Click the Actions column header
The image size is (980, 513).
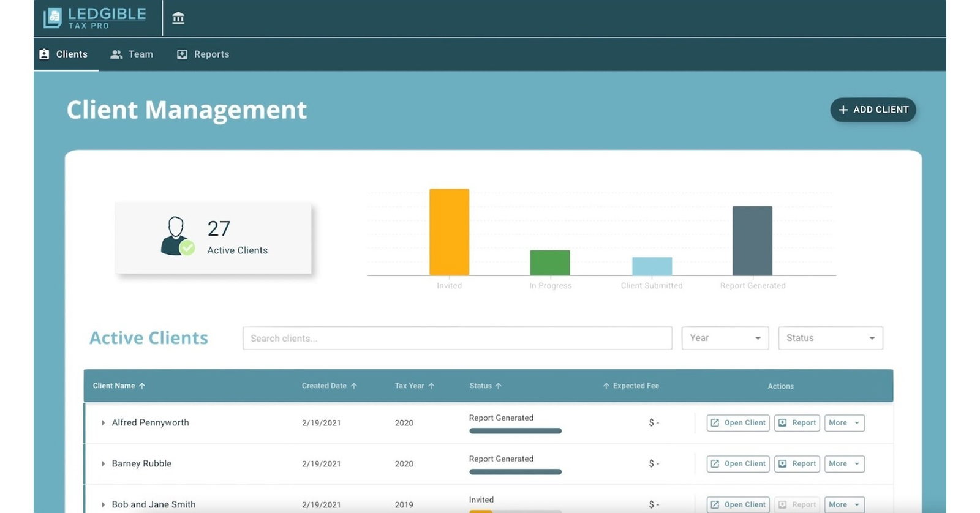780,386
